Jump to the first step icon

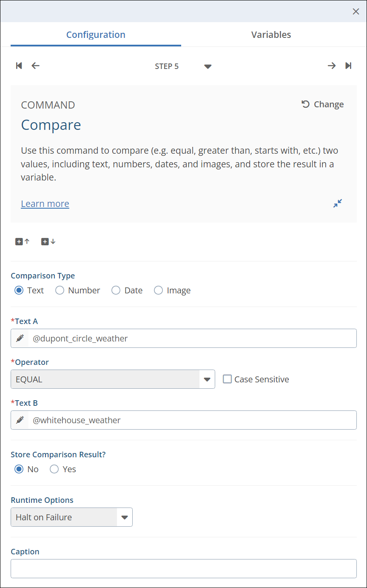[19, 66]
